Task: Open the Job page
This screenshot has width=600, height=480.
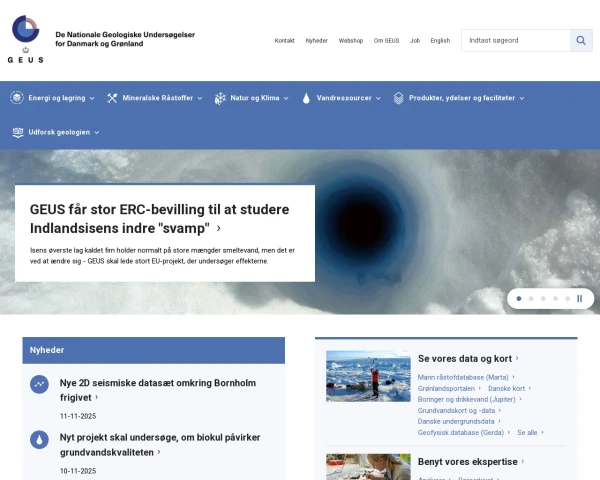Action: 415,41
